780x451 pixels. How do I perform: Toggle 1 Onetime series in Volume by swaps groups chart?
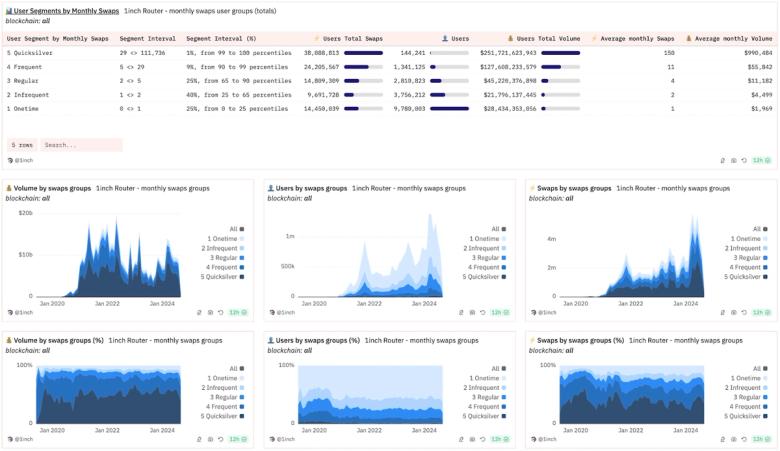click(226, 239)
